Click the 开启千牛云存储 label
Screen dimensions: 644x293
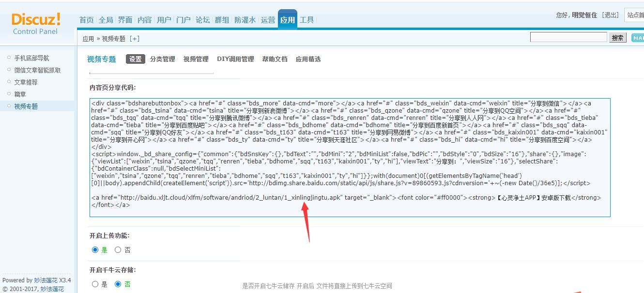click(113, 270)
